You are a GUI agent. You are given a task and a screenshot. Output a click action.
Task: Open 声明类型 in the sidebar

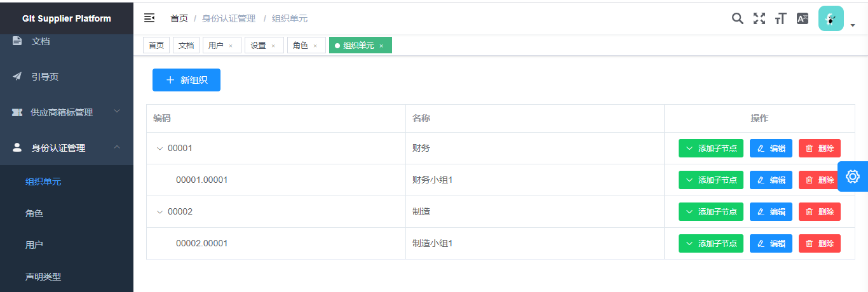[43, 277]
